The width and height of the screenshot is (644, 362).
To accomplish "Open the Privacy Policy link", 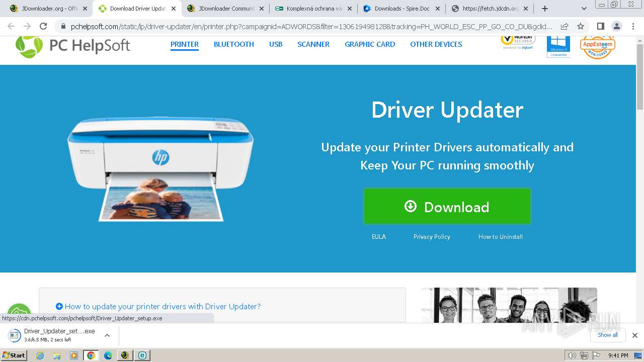I will (x=432, y=237).
